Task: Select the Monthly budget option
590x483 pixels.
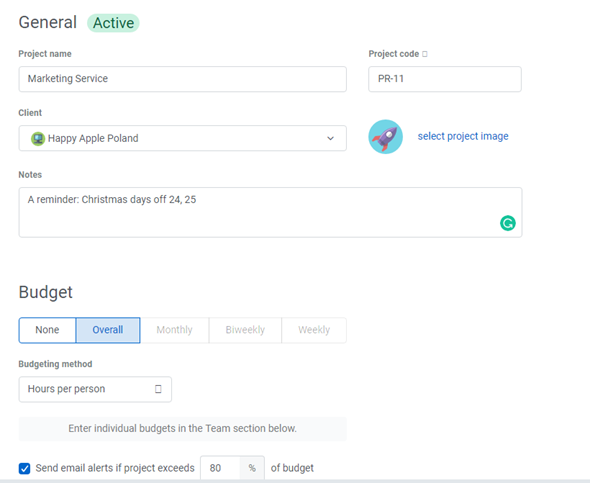Action: pos(175,330)
